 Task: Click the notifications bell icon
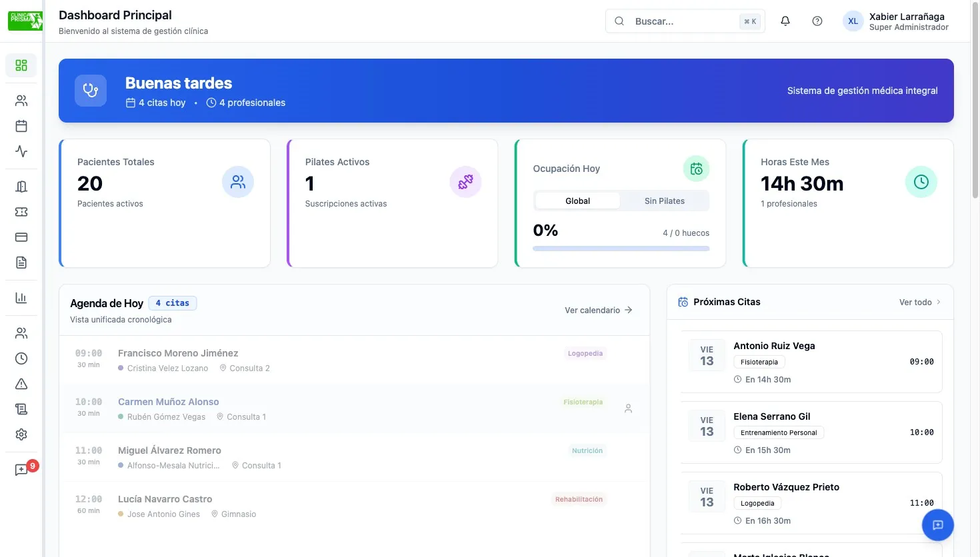point(785,21)
